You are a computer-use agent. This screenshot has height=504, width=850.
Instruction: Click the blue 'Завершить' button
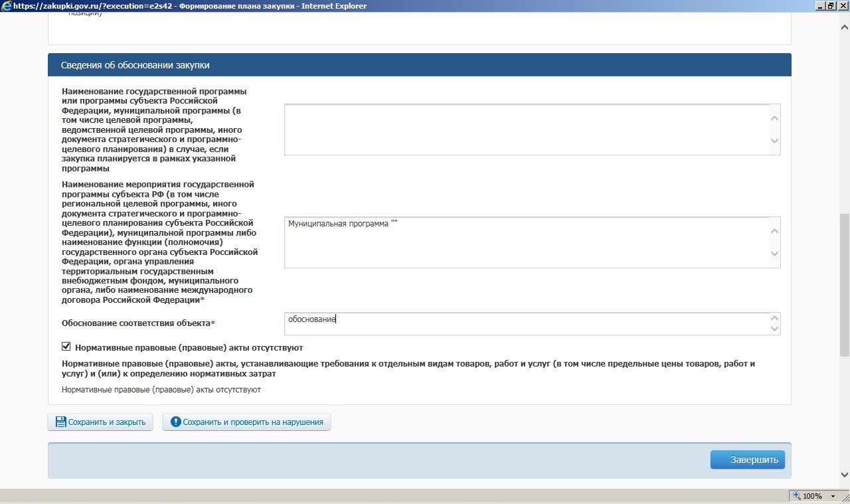pos(747,460)
